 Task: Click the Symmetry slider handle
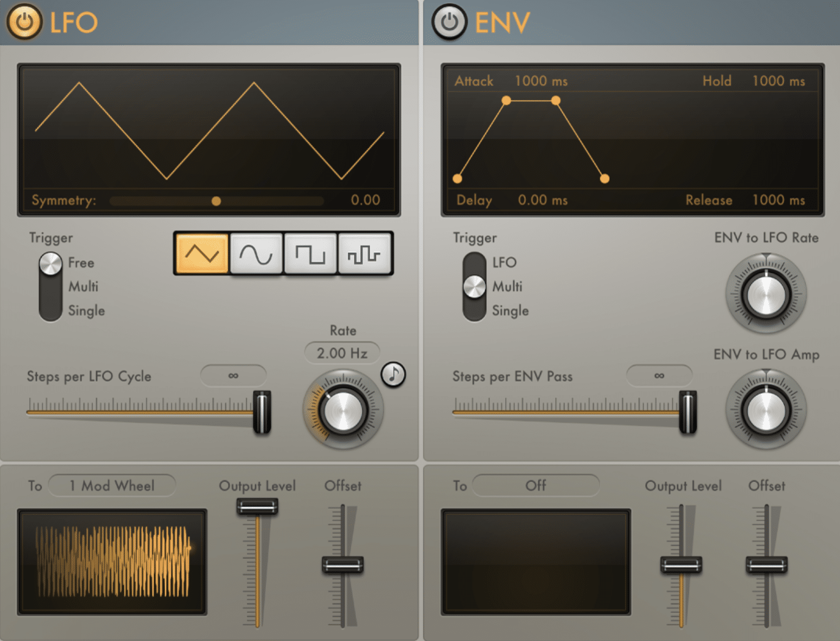click(216, 201)
